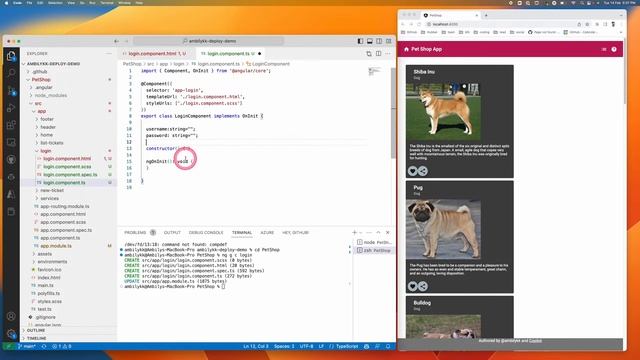Like the Shiba Inu card with heart icon
640x360 pixels.
412,171
